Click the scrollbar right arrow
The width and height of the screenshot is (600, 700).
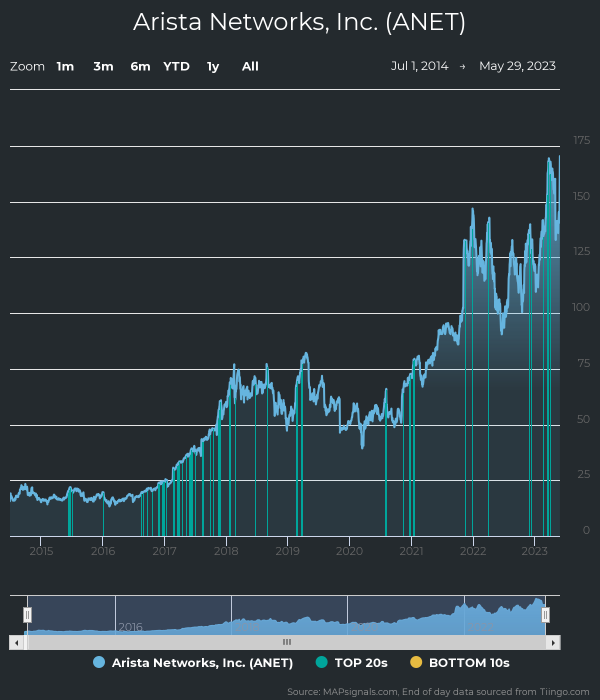click(553, 642)
